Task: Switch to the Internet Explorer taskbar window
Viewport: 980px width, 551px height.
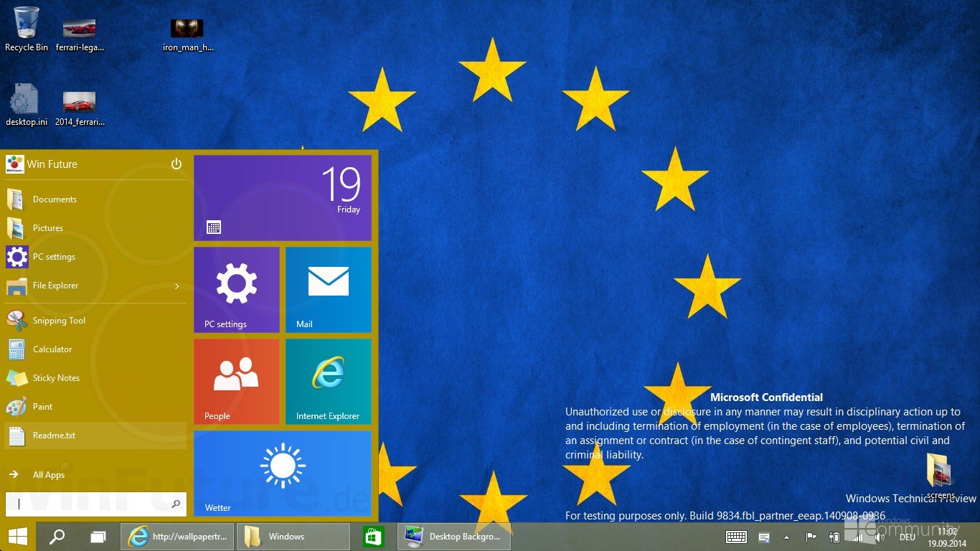Action: point(177,537)
